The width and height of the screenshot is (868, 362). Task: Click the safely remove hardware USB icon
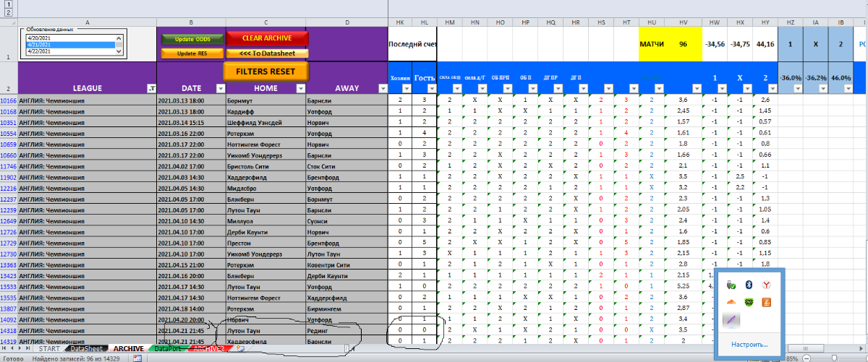coord(730,285)
